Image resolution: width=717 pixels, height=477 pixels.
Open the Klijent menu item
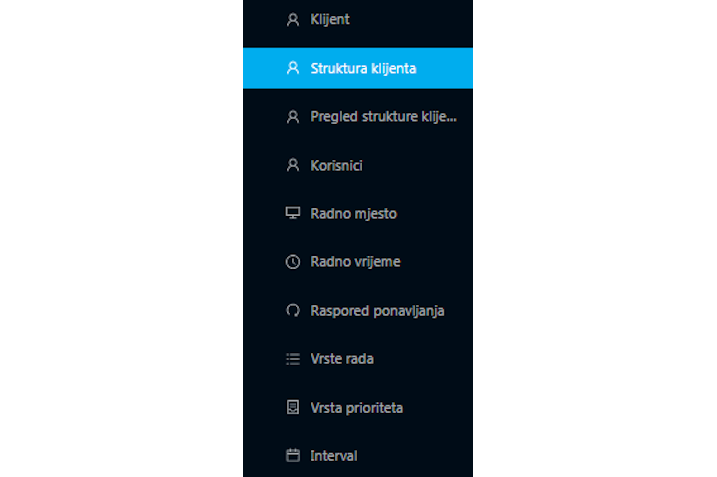(x=358, y=20)
